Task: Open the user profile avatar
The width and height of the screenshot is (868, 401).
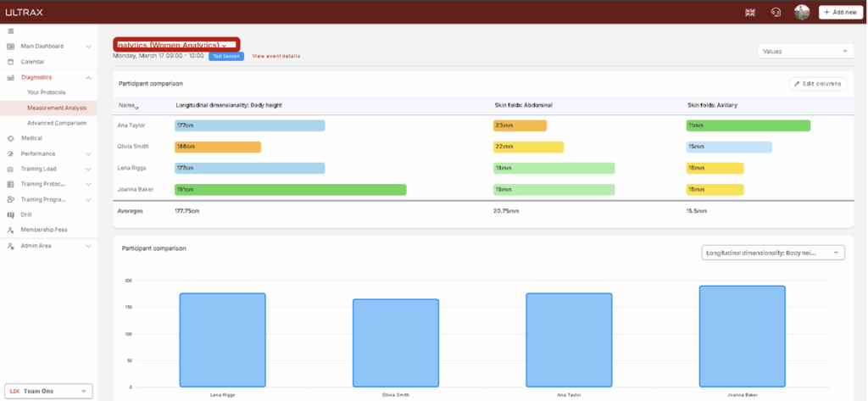Action: (801, 12)
